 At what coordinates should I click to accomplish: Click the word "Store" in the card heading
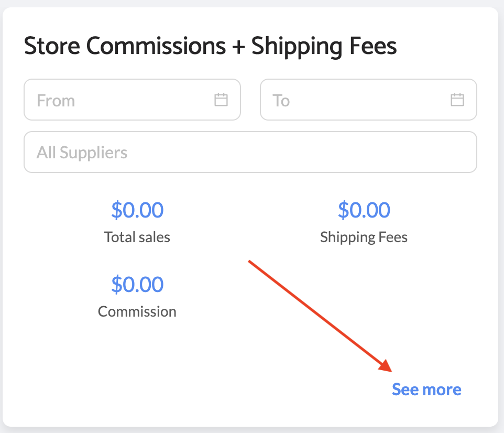tap(52, 46)
